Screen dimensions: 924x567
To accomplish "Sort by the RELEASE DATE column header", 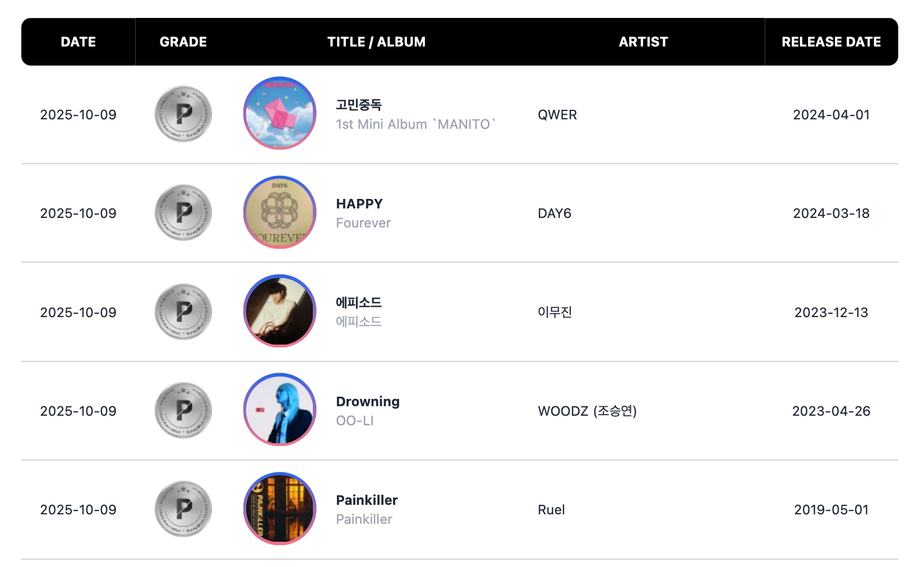I will 831,42.
